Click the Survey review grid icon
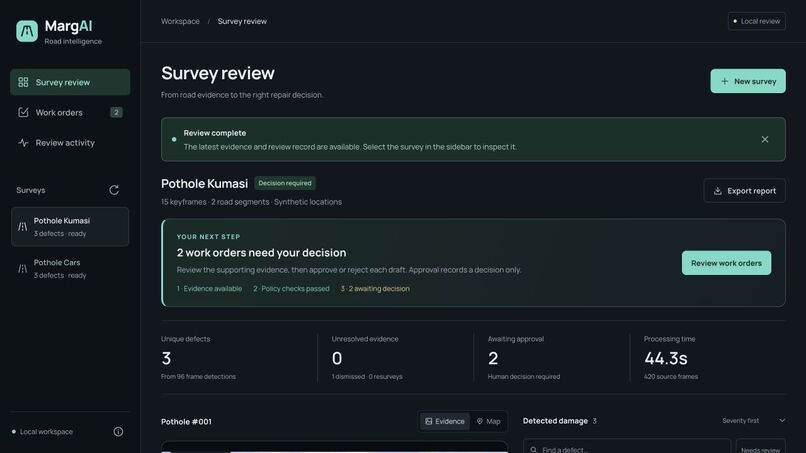806x453 pixels. pyautogui.click(x=23, y=82)
